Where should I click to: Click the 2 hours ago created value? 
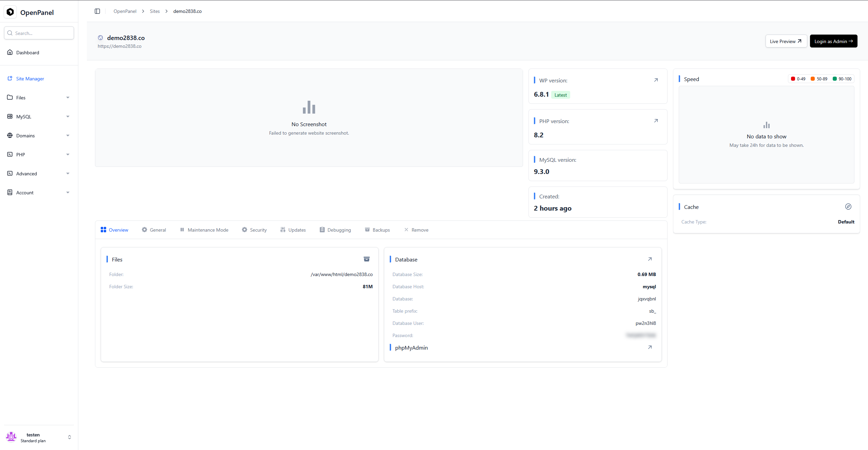(x=553, y=208)
